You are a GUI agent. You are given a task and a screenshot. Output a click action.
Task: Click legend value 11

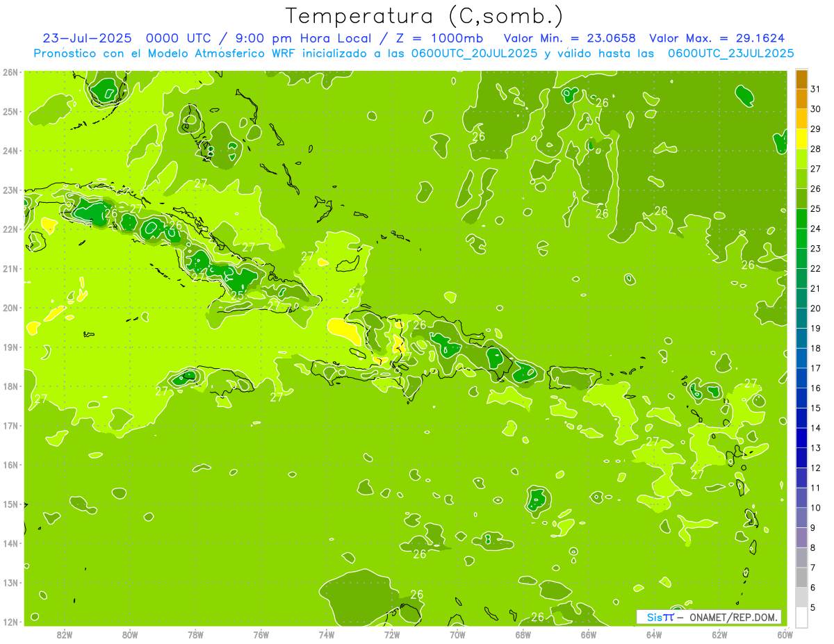(815, 488)
